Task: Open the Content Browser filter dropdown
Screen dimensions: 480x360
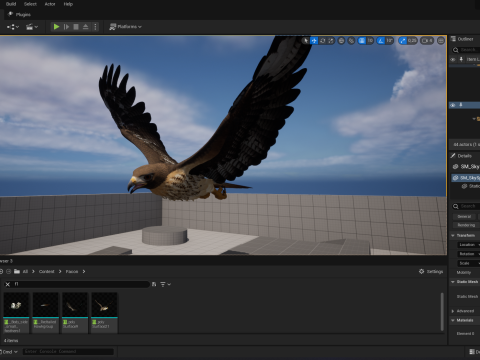Action: (165, 284)
